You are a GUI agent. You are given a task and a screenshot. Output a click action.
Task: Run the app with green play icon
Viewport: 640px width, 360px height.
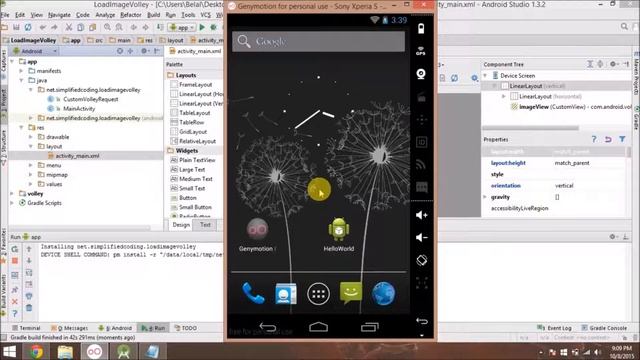point(202,27)
